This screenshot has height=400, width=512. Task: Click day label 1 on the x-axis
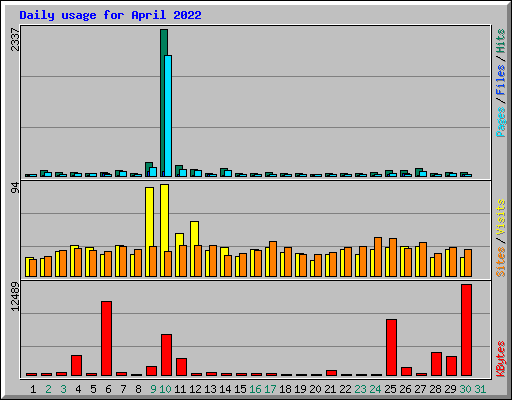pyautogui.click(x=33, y=389)
